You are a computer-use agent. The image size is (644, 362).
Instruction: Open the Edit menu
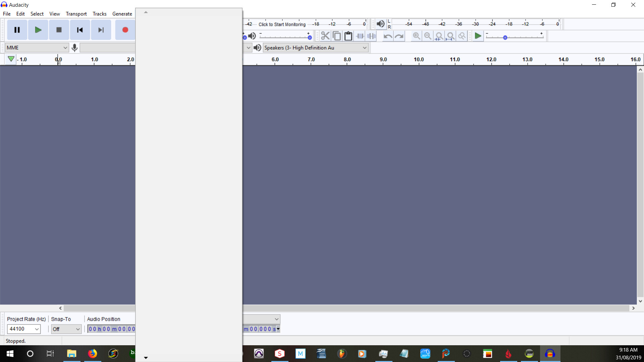[x=20, y=14]
